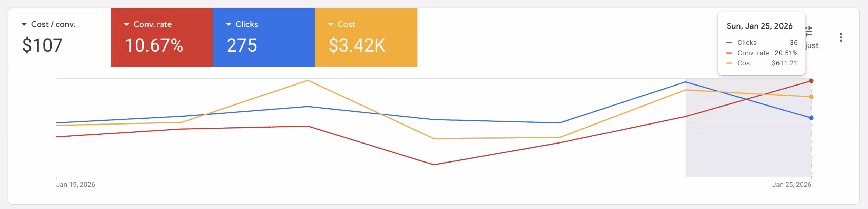Click the red Conv. rate point on Jan 25
This screenshot has width=868, height=209.
click(x=811, y=81)
